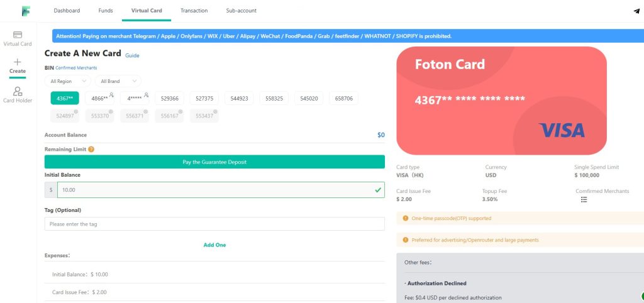
Task: Click the Currency USD value
Action: (491, 175)
